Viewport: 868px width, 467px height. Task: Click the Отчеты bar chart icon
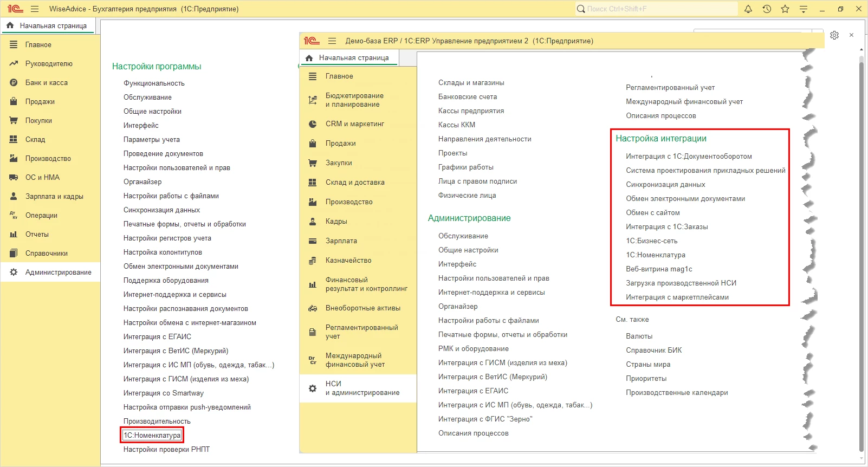[x=14, y=235]
